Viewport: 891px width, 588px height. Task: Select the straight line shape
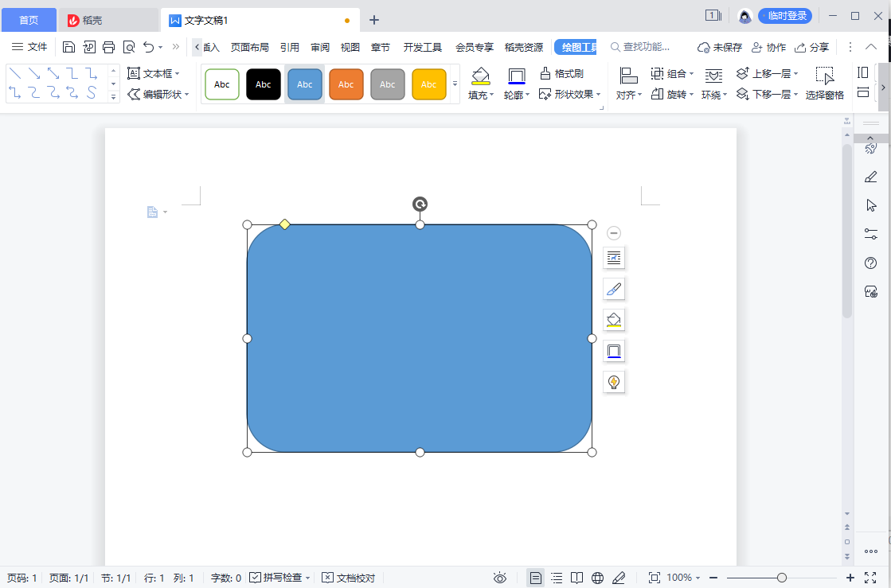tap(15, 73)
